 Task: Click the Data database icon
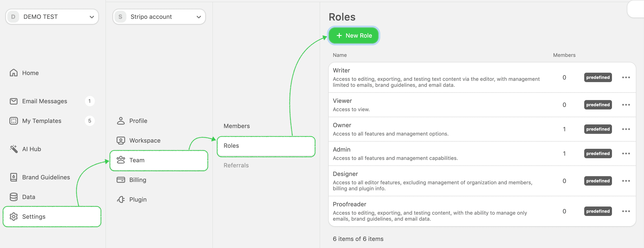click(14, 197)
